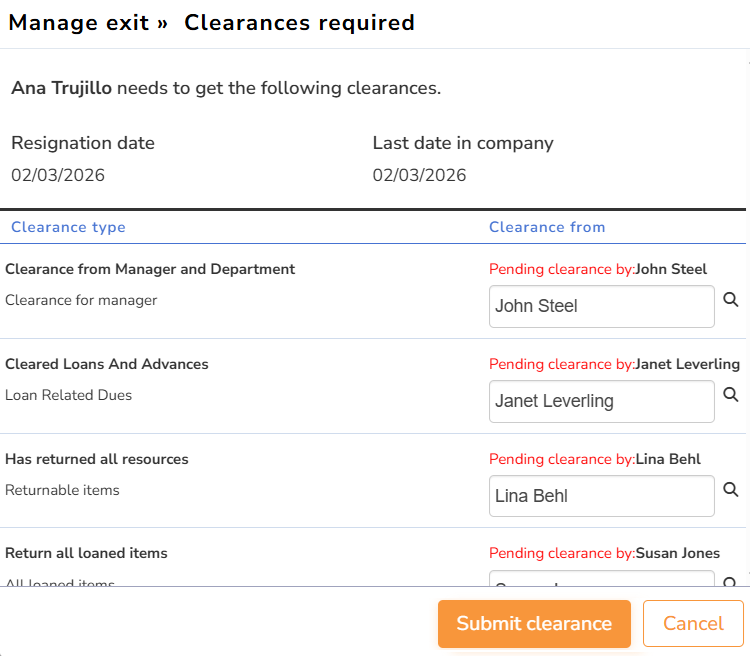The width and height of the screenshot is (750, 656).
Task: Click the Last date in company value
Action: tap(419, 175)
